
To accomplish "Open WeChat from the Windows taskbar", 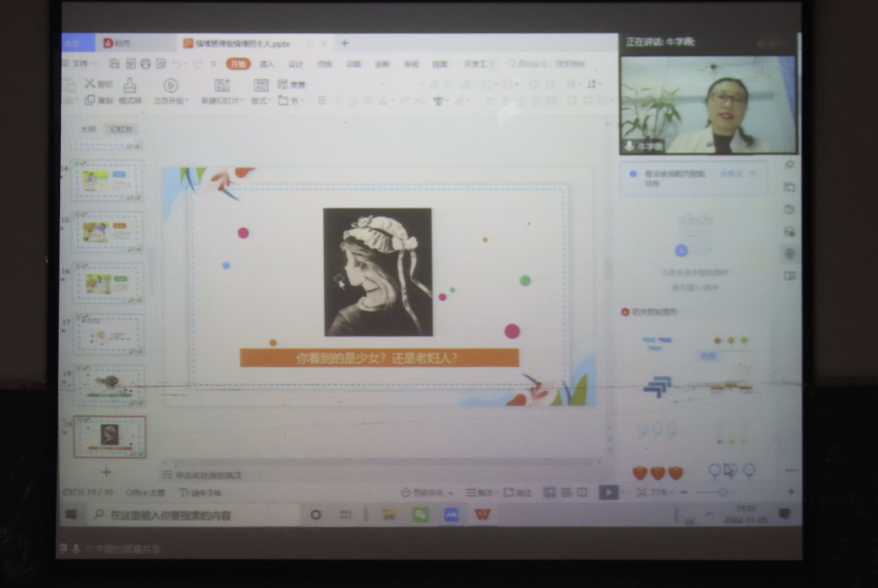I will (420, 515).
